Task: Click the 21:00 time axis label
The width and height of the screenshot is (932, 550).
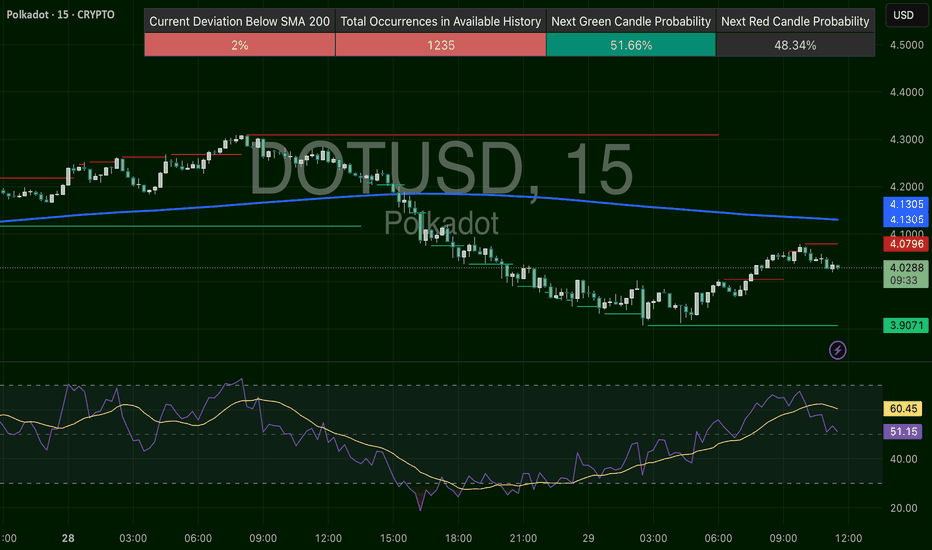Action: coord(523,538)
